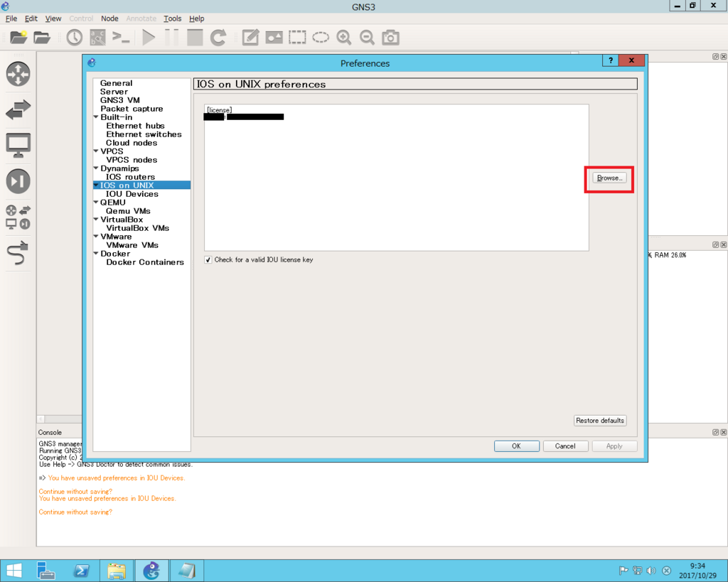
Task: Click the Zoom in magnifier icon
Action: [x=344, y=37]
